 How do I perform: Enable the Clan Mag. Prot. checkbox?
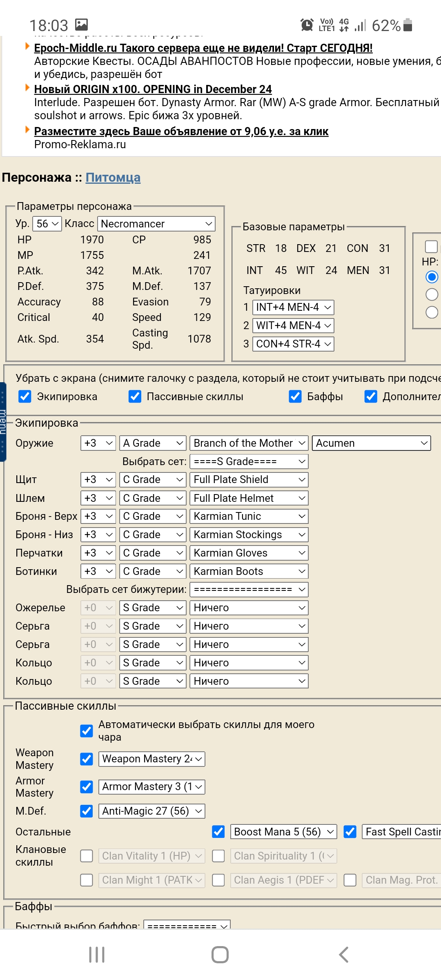tap(350, 880)
